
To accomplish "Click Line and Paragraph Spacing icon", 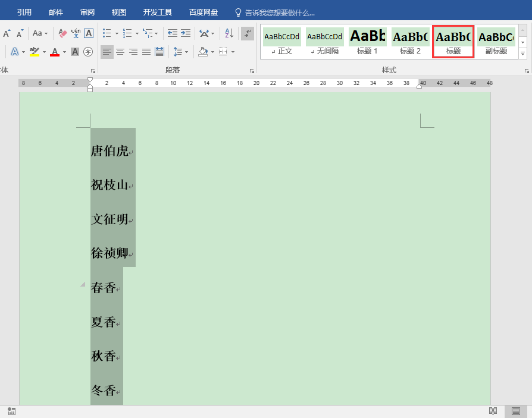I will [178, 52].
